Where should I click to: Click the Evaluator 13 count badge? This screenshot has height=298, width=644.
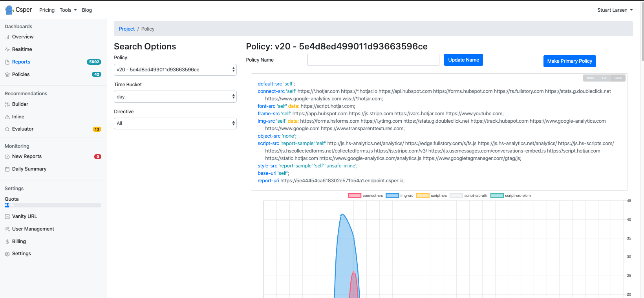pyautogui.click(x=97, y=129)
